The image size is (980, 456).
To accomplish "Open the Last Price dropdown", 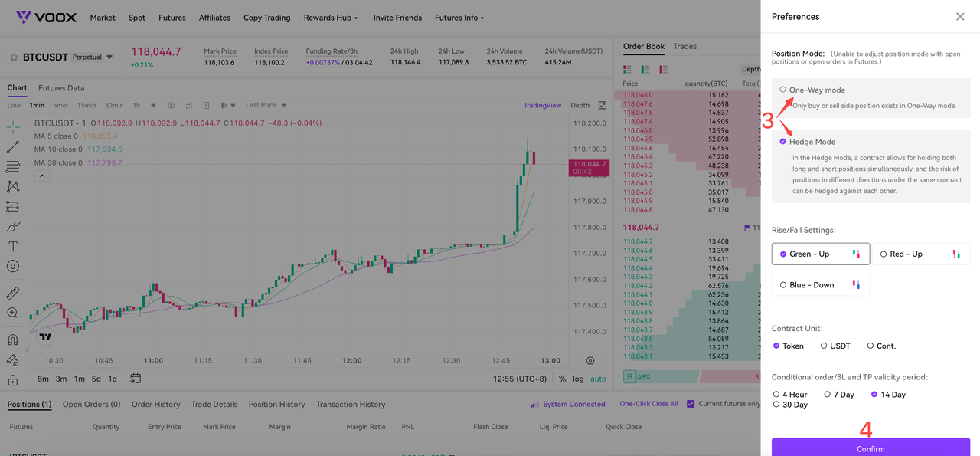I will (266, 105).
